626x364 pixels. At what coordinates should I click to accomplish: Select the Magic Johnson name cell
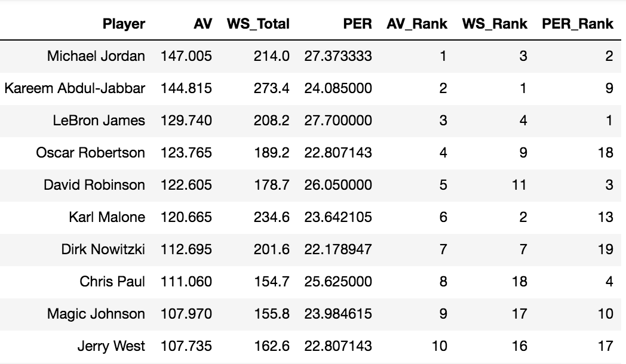pyautogui.click(x=96, y=314)
